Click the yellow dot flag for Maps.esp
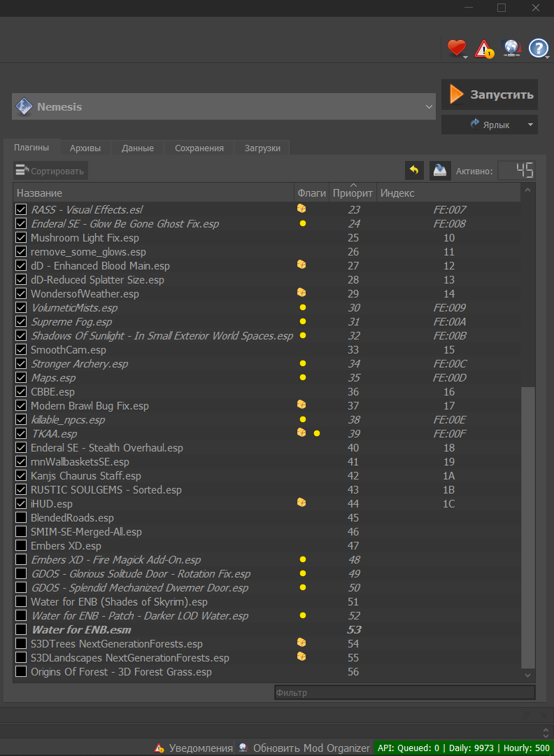Viewport: 554px width, 756px height. 303,377
